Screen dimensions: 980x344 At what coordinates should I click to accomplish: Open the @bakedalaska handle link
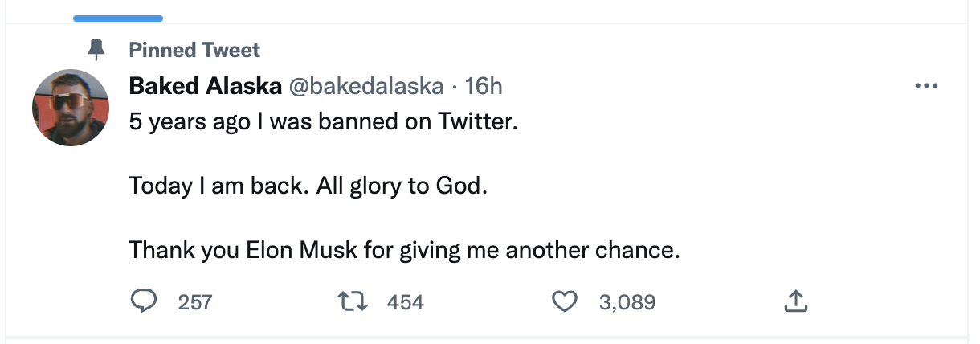click(x=365, y=86)
